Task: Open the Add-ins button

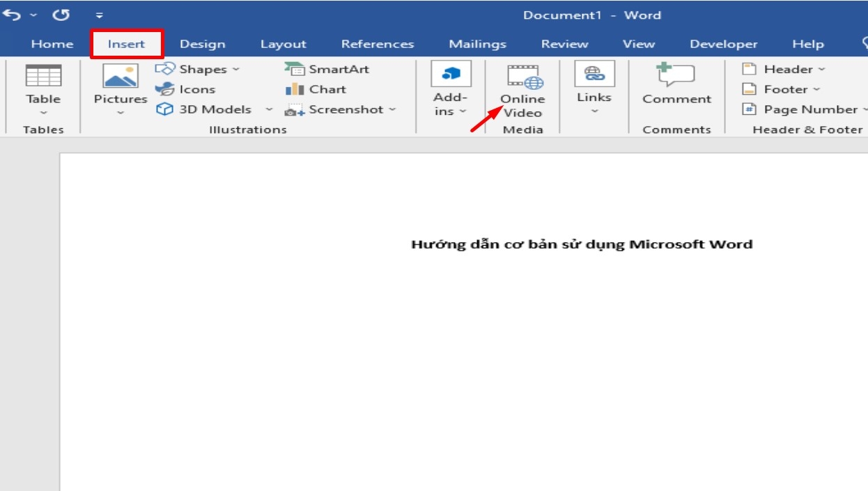Action: [451, 90]
